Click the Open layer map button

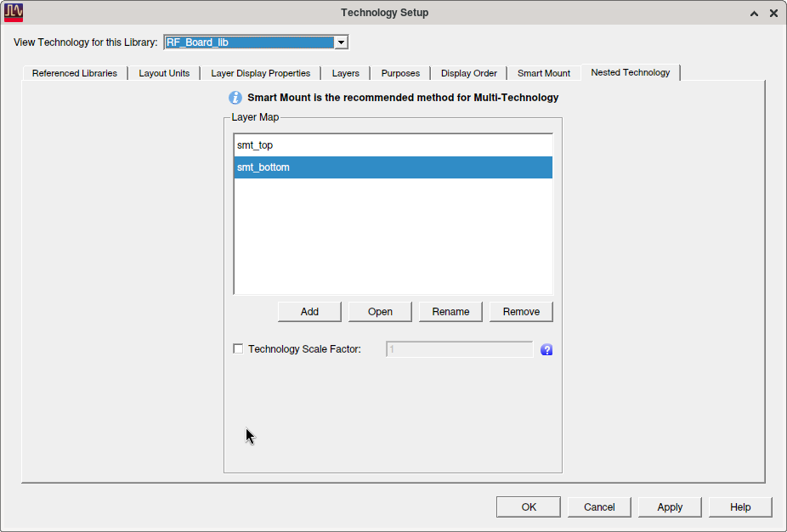380,312
